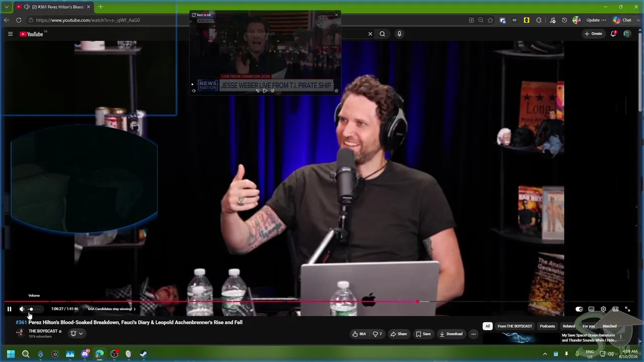Screen dimensions: 644x362
Task: Pause the video with the pause button
Action: [x=9, y=309]
